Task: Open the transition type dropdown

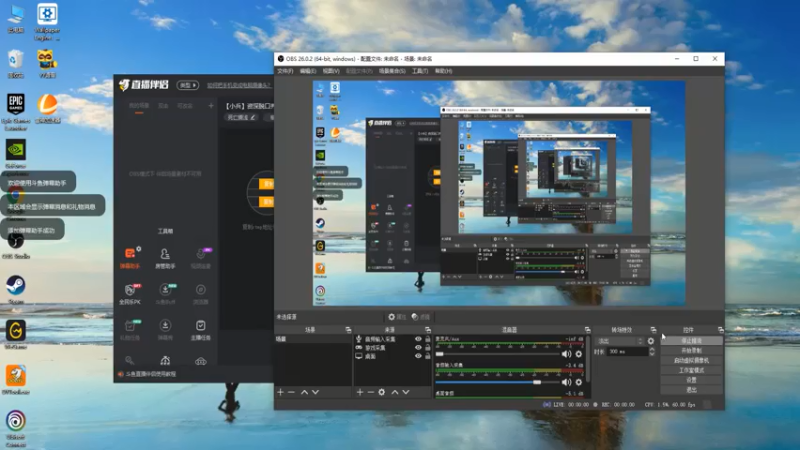Action: [x=619, y=341]
